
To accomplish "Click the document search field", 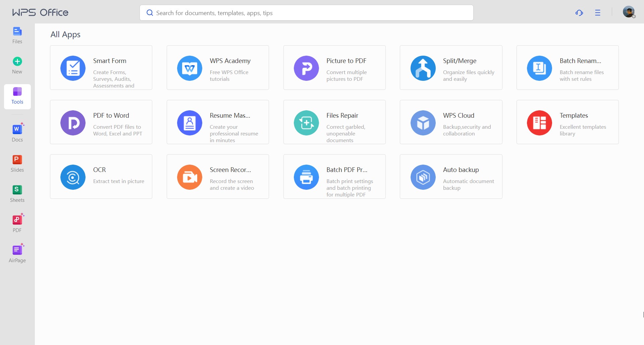I will pos(306,13).
